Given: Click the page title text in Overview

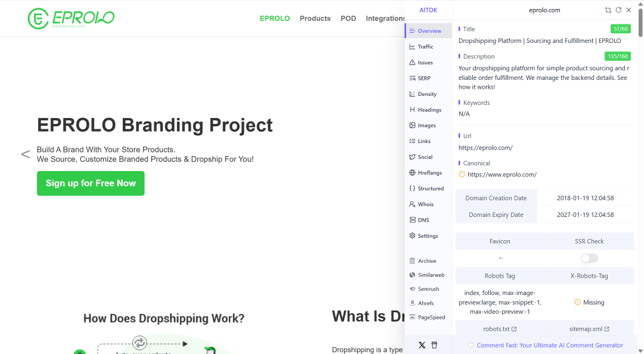Looking at the screenshot, I should coord(540,41).
